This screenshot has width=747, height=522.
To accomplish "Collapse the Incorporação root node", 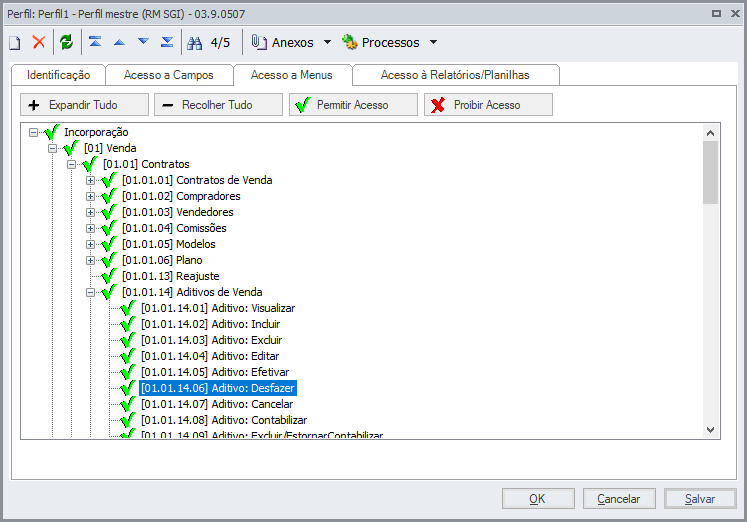I will [x=33, y=132].
